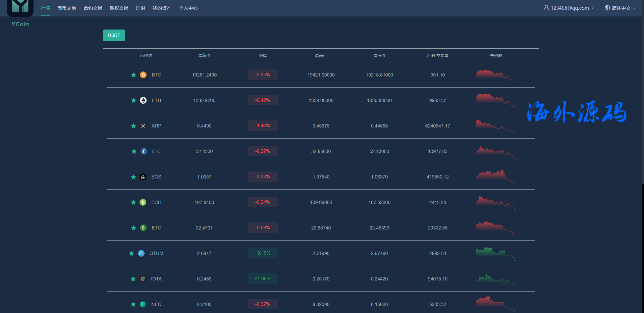
Task: Click the BTC trend chart thumbnail
Action: (496, 75)
